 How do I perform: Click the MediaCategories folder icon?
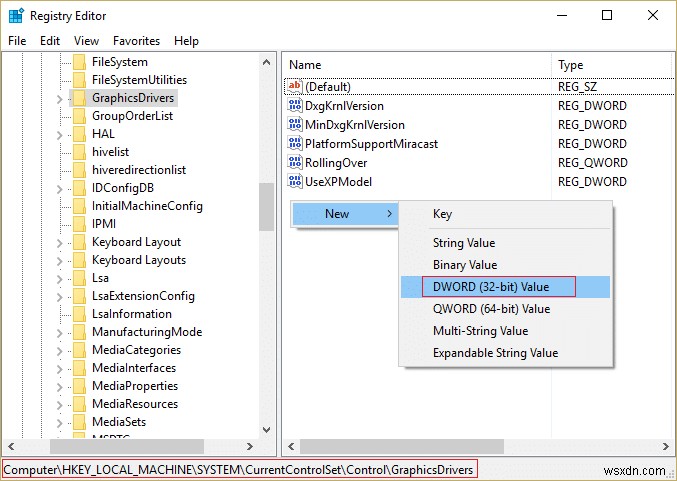click(x=79, y=350)
